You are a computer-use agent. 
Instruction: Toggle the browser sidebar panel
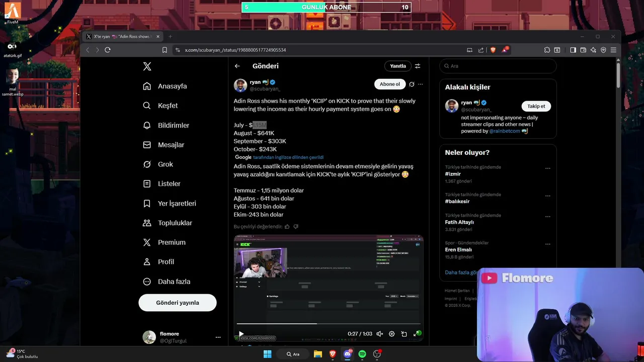coord(573,50)
